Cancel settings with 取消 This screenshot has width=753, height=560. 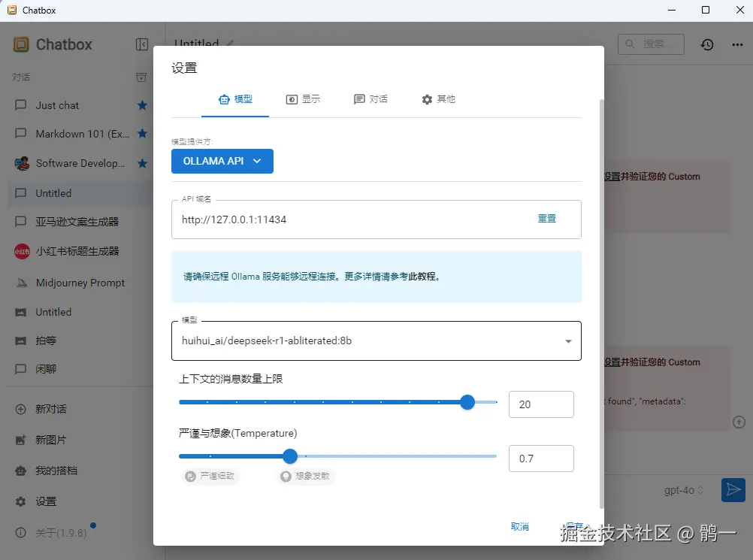pos(519,527)
